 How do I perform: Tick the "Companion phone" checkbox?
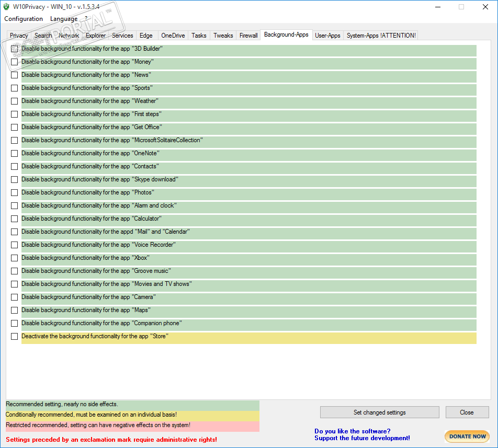14,323
